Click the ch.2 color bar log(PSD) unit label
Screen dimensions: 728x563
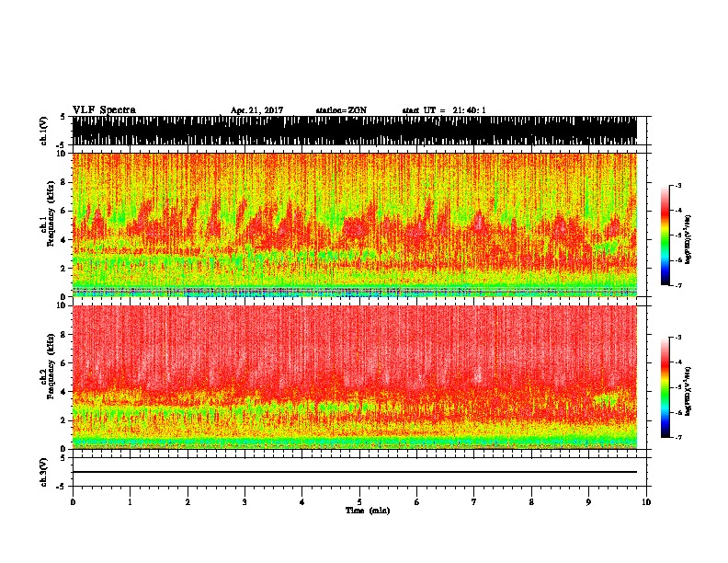(x=688, y=391)
